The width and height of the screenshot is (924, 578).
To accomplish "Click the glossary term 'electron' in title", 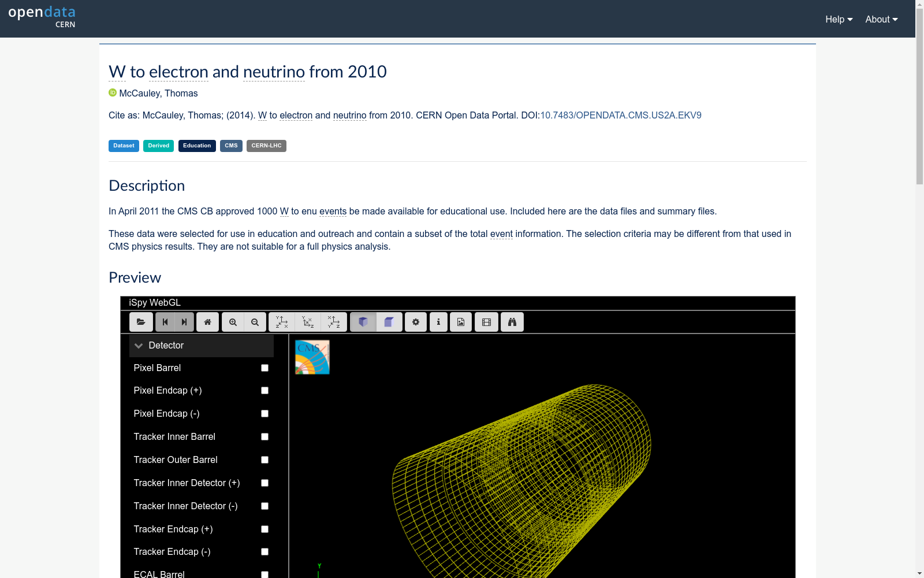I will pos(178,72).
